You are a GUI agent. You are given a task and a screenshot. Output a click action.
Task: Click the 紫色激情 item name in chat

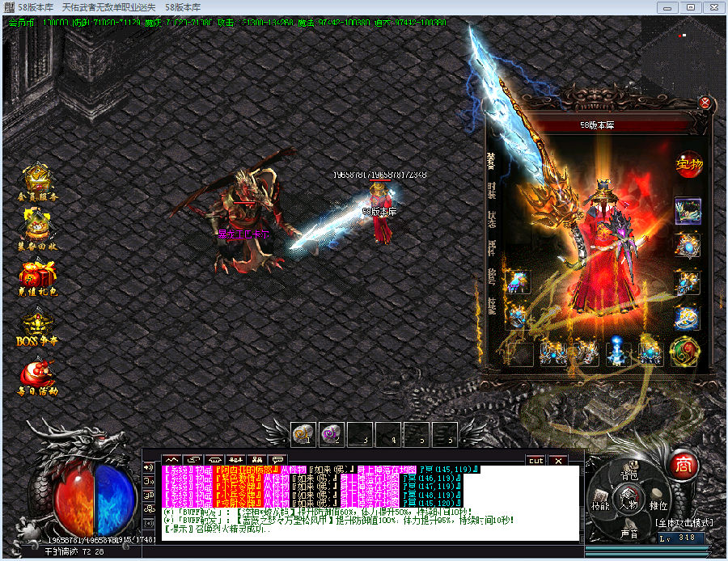[239, 478]
